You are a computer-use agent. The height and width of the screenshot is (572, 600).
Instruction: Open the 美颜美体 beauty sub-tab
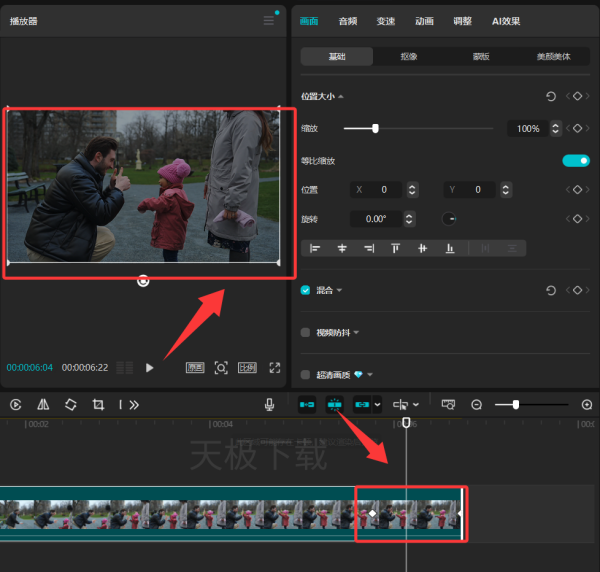(553, 57)
